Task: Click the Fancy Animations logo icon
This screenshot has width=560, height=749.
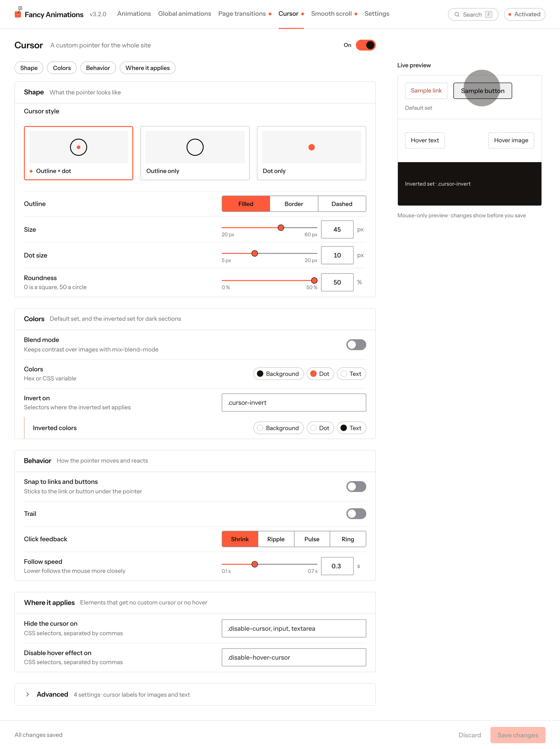Action: click(18, 13)
